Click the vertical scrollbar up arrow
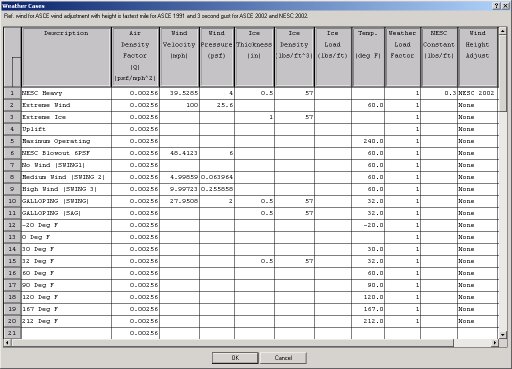 503,31
